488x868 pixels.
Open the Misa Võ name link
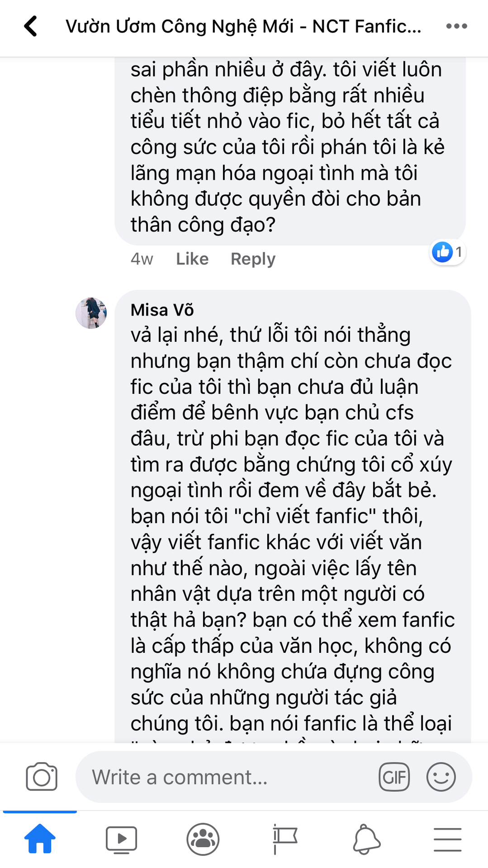[162, 310]
